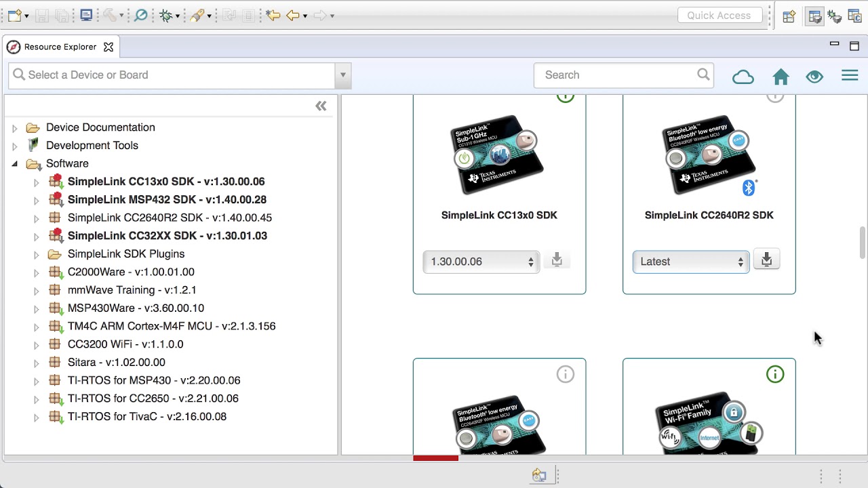This screenshot has height=488, width=868.
Task: Click the green bug Debug icon
Action: pos(165,15)
